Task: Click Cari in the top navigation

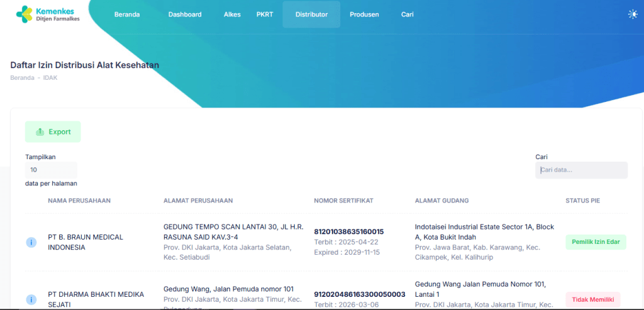Action: pos(408,14)
